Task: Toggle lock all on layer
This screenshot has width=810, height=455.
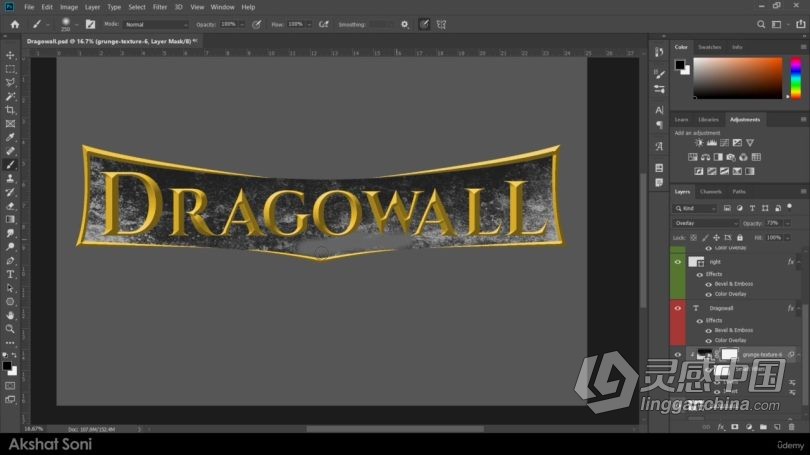Action: [x=740, y=238]
